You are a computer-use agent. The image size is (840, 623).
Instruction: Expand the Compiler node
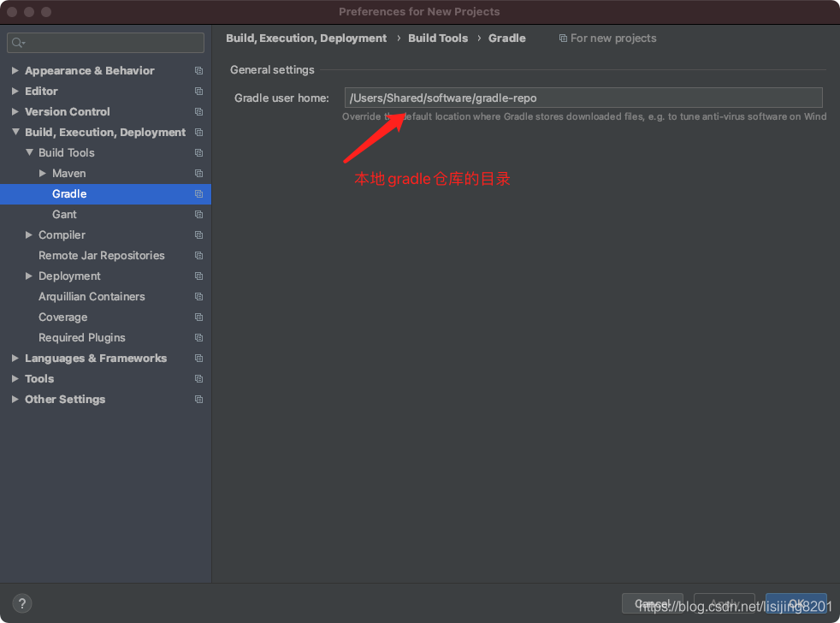[29, 234]
